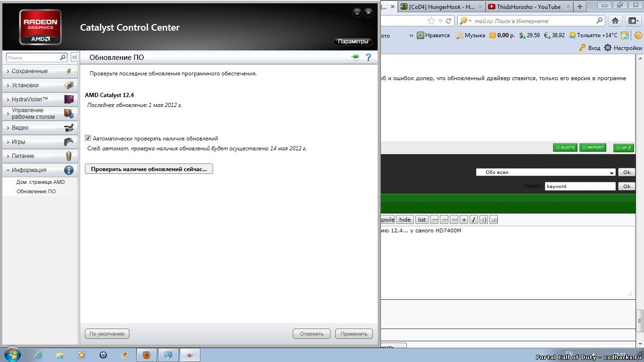Click the hide BBCode button
Image resolution: width=644 pixels, height=362 pixels.
[x=405, y=220]
